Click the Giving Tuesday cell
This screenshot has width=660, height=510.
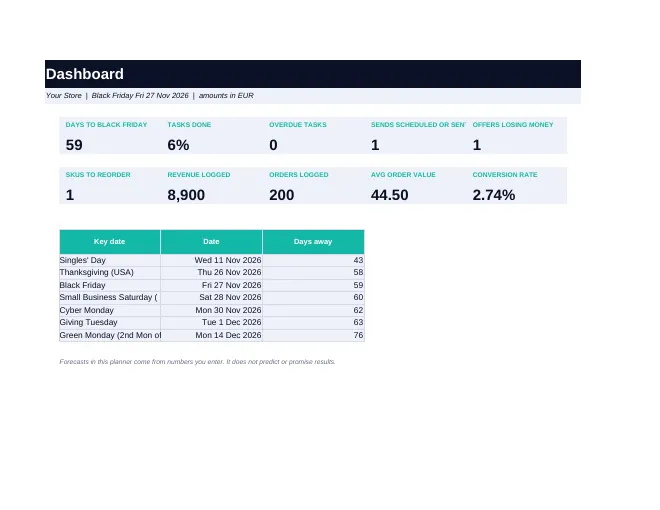point(110,322)
